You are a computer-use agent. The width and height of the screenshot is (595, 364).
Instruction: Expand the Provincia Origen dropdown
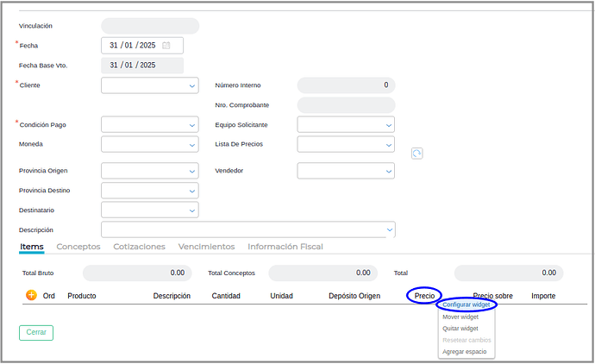click(x=149, y=171)
